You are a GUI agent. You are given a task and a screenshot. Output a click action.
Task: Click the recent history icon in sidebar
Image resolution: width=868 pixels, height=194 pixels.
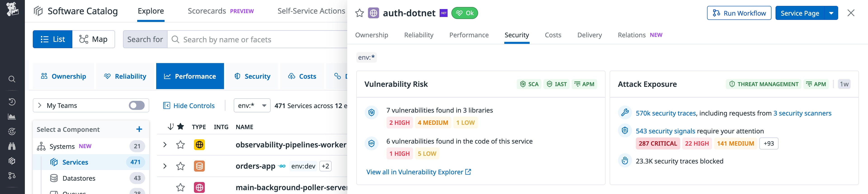[x=12, y=102]
